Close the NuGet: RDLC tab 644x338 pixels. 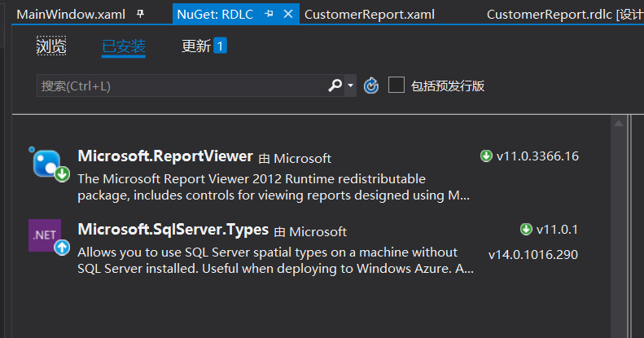click(288, 14)
